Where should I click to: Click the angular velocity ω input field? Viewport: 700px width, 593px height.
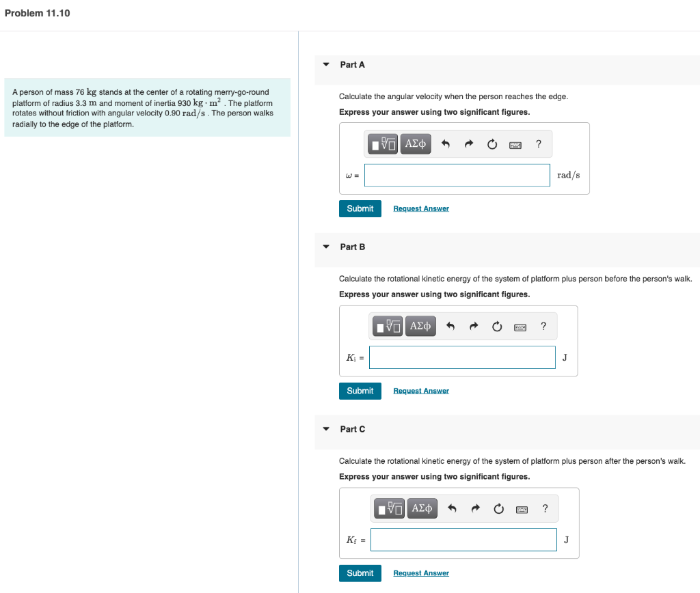[457, 175]
